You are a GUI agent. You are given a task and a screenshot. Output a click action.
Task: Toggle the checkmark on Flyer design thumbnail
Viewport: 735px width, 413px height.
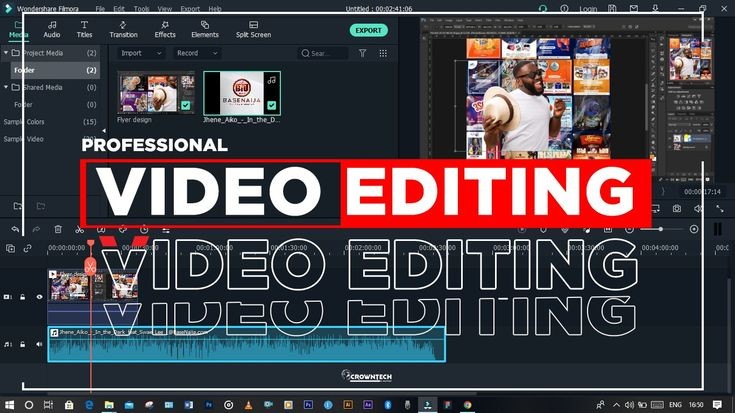(x=186, y=105)
